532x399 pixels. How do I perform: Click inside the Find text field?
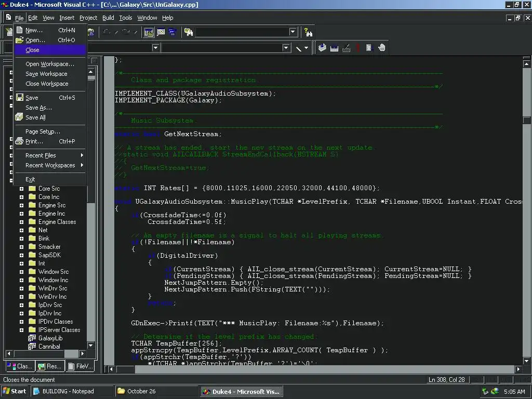point(242,32)
